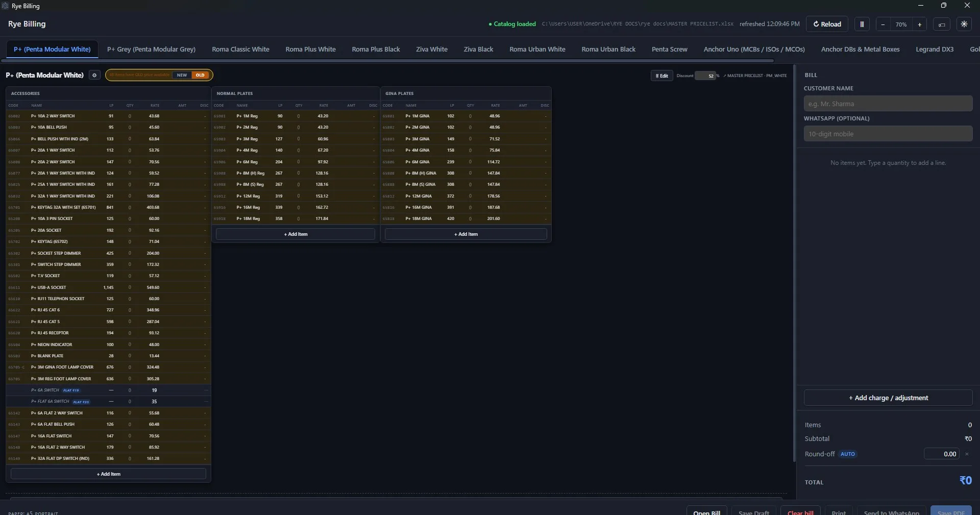
Task: Click the column layout bars icon
Action: click(862, 24)
